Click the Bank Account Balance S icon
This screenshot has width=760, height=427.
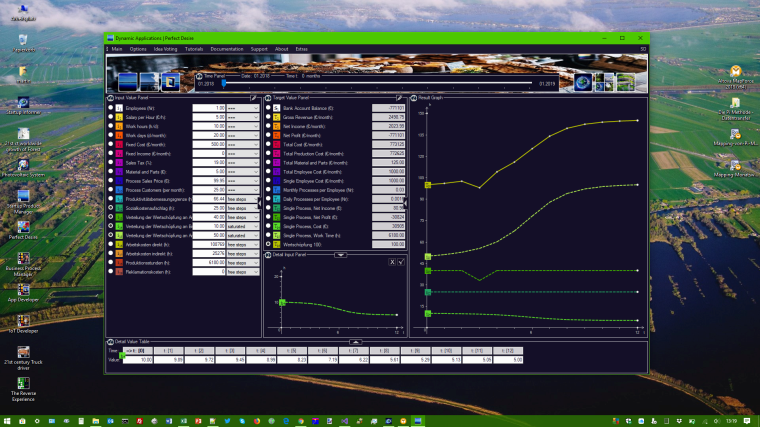click(276, 108)
